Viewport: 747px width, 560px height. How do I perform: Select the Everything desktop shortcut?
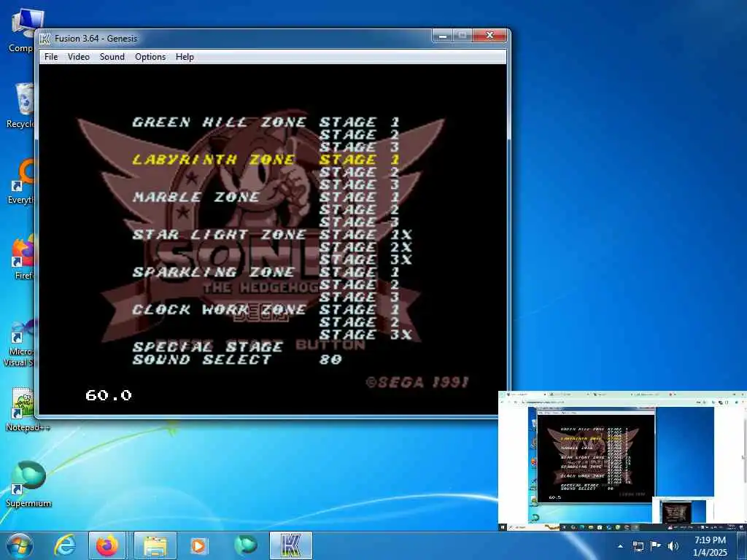tap(22, 182)
